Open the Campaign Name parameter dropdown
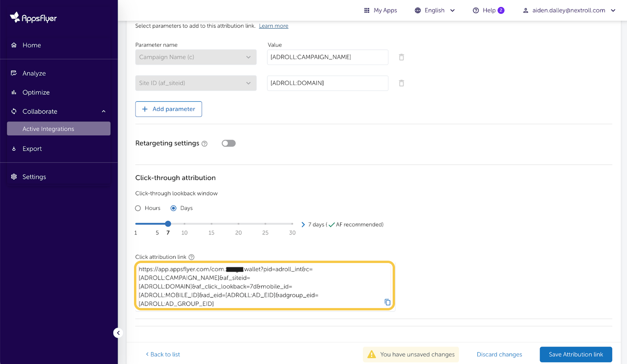The image size is (627, 364). (x=196, y=57)
